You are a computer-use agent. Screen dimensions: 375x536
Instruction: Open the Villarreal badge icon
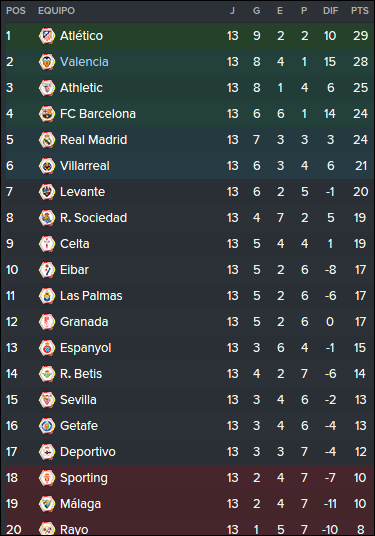point(47,166)
